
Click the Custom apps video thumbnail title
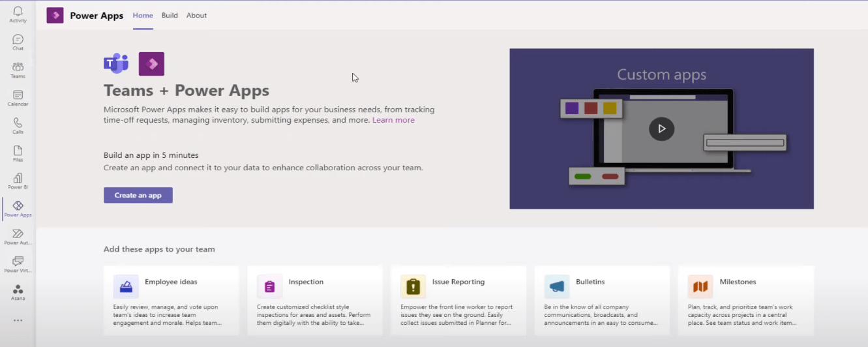[x=661, y=74]
